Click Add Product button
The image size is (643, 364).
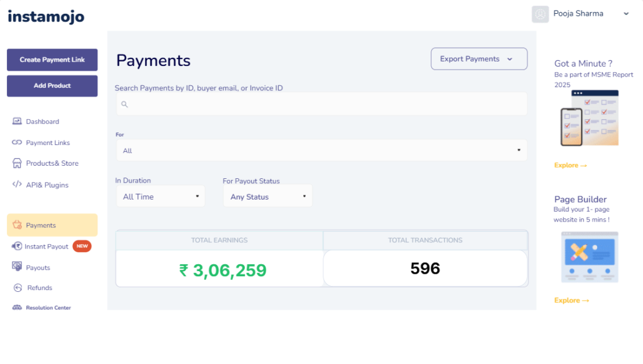(52, 86)
